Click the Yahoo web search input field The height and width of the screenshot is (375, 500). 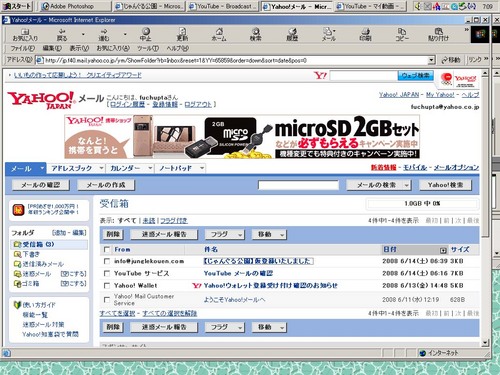[363, 76]
